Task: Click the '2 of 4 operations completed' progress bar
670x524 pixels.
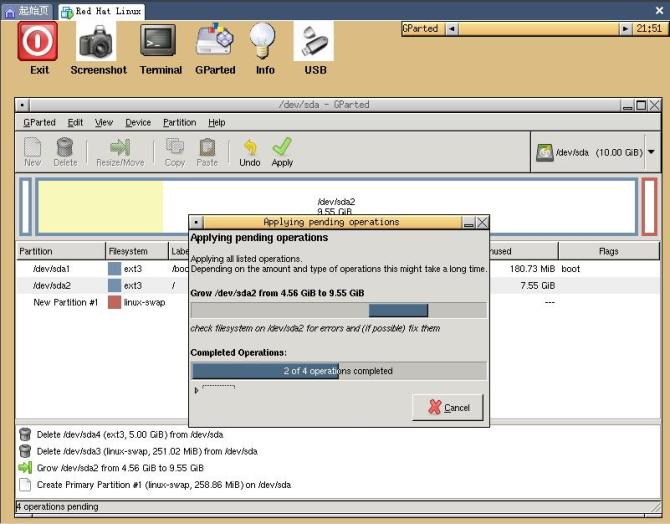Action: pos(338,371)
